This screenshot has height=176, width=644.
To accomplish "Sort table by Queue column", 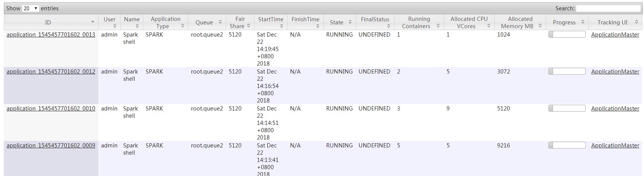I will click(207, 22).
